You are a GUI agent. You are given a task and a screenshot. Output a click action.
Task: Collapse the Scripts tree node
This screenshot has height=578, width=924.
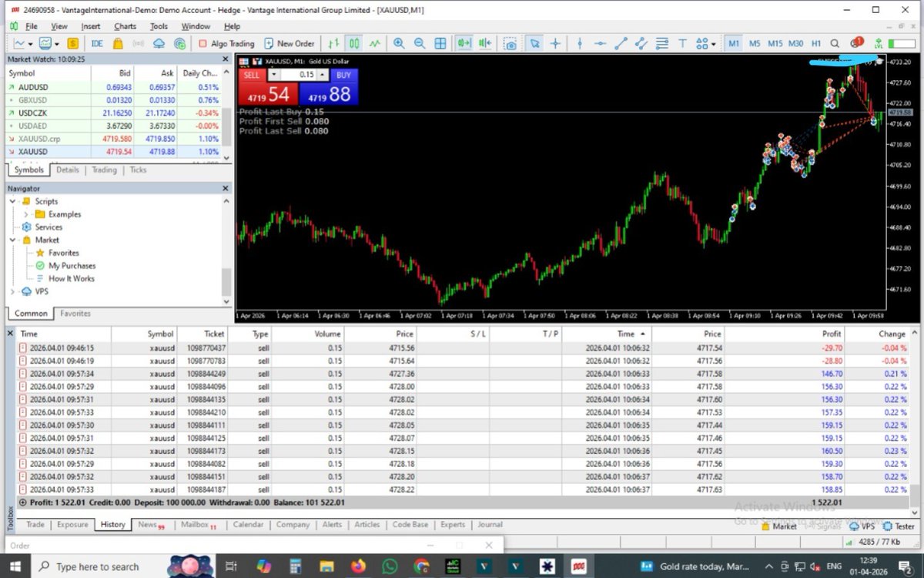[x=13, y=201]
